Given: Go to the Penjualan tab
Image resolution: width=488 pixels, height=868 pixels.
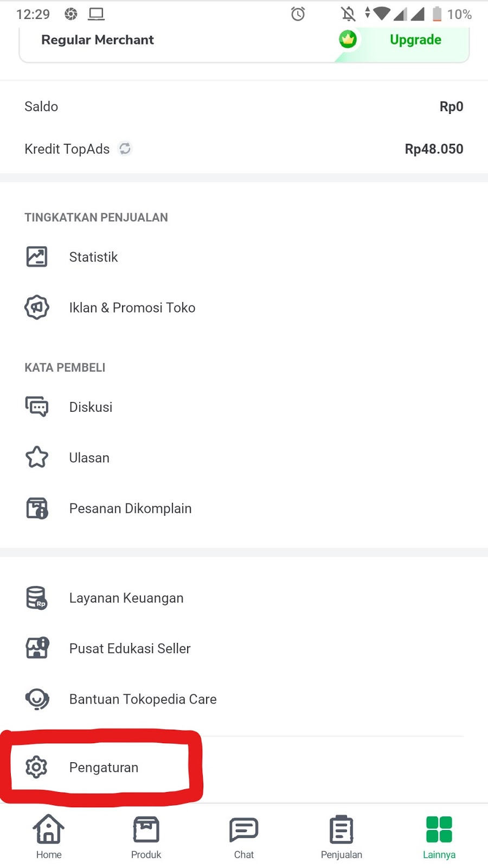Looking at the screenshot, I should coord(342,837).
